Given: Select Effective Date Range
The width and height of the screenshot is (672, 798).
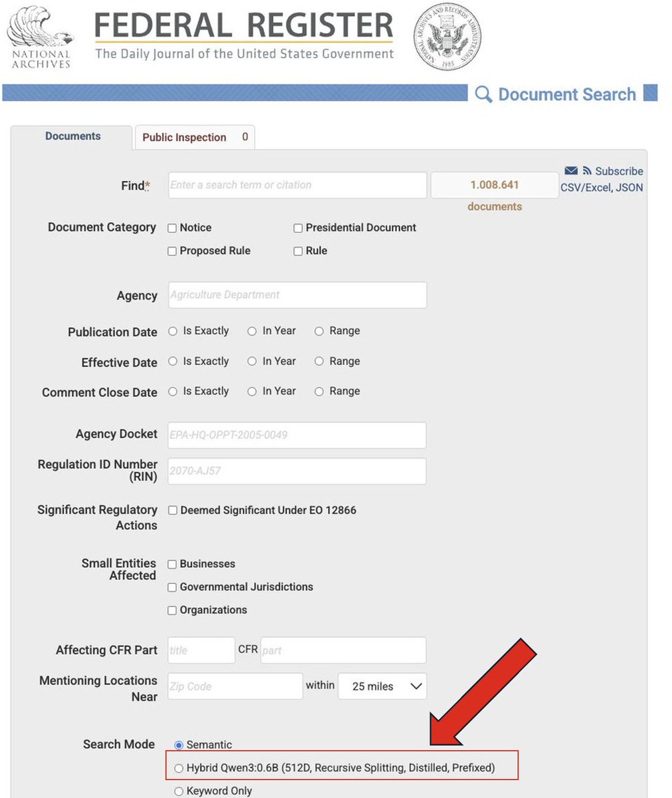Looking at the screenshot, I should [x=319, y=361].
